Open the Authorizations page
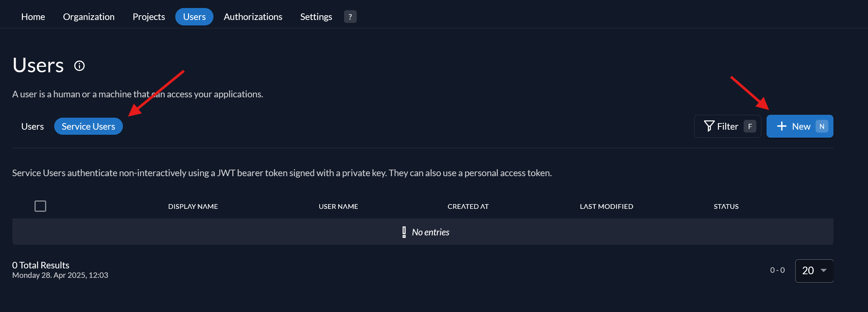 (253, 17)
